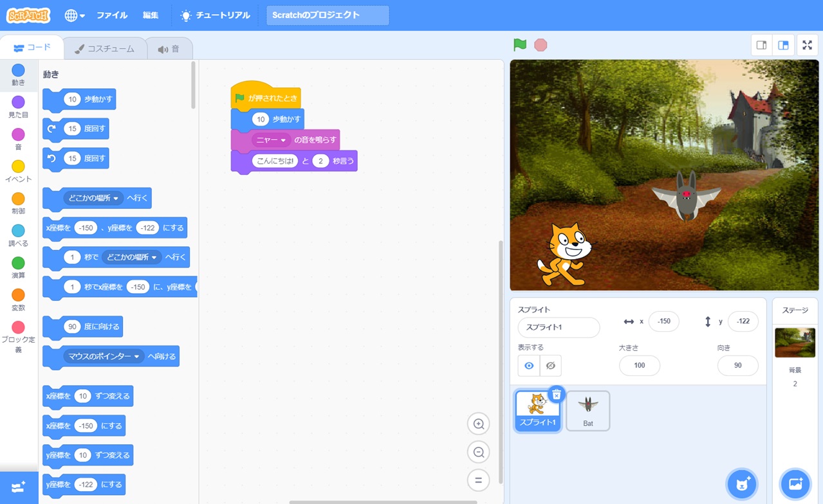823x504 pixels.
Task: Reset workspace zoom with the equals icon
Action: click(x=478, y=480)
